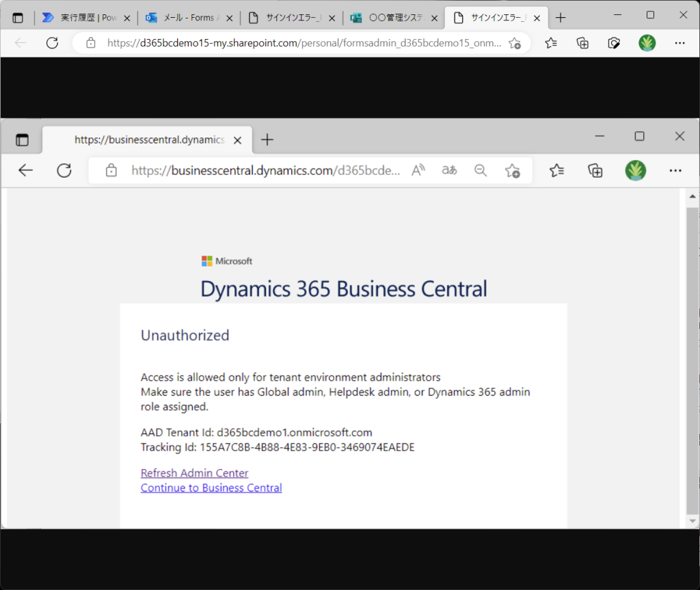Maximize the front browser window

[639, 136]
